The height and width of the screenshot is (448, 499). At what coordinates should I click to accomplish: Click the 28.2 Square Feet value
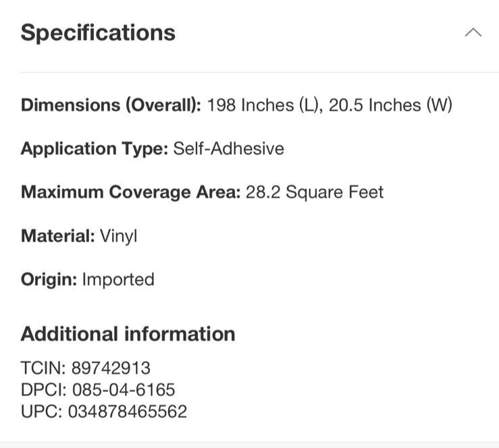tap(315, 192)
